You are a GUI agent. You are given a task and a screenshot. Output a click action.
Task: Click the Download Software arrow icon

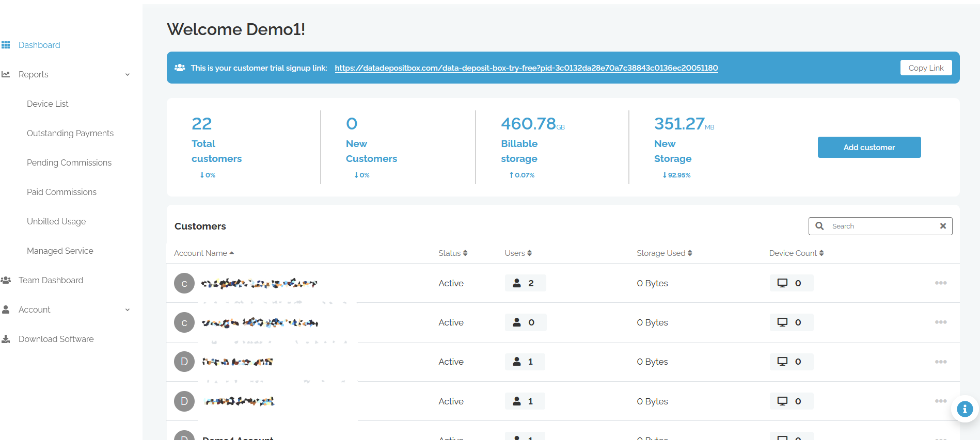click(x=6, y=339)
